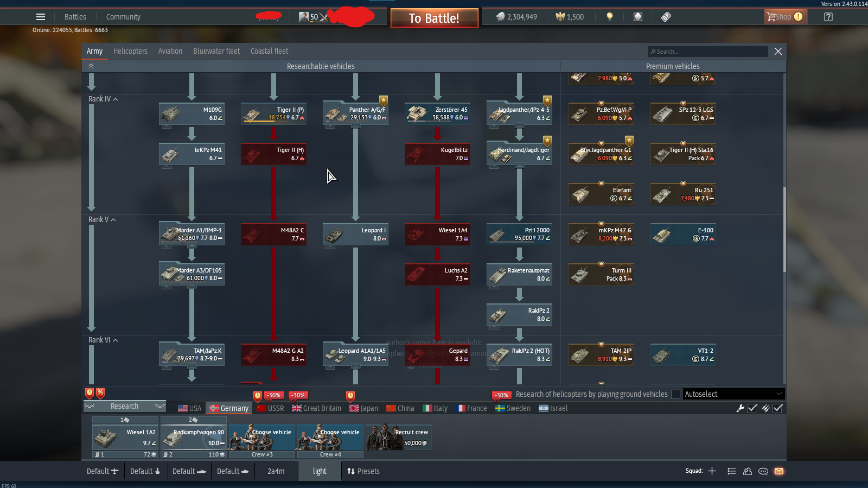Switch to the Aviation tab
This screenshot has height=488, width=868.
click(x=170, y=51)
